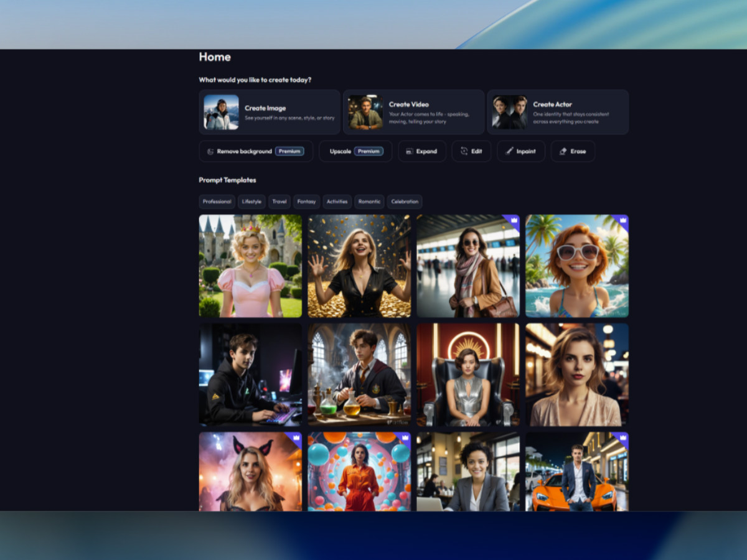
Task: Filter templates by Activities
Action: point(337,202)
